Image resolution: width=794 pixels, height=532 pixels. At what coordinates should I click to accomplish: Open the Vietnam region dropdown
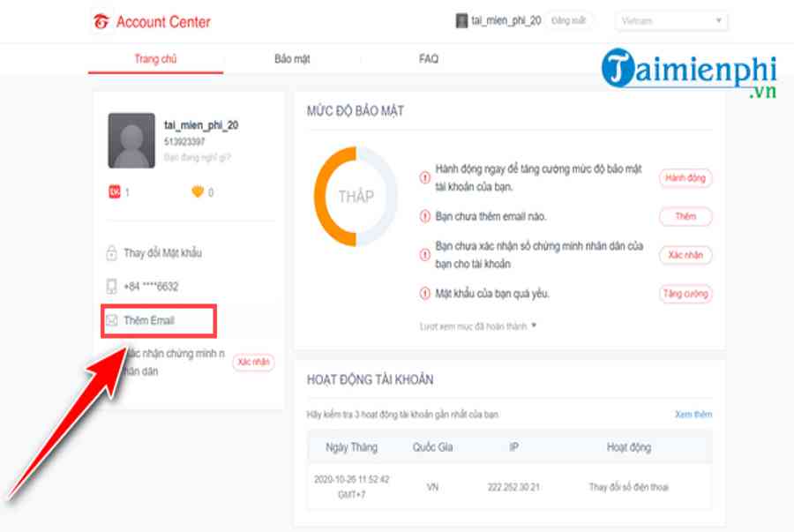point(672,21)
